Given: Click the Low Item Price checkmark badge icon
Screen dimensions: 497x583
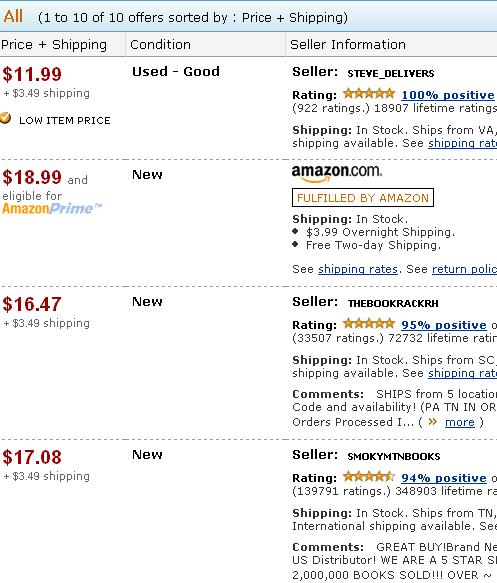Looking at the screenshot, I should point(5,118).
